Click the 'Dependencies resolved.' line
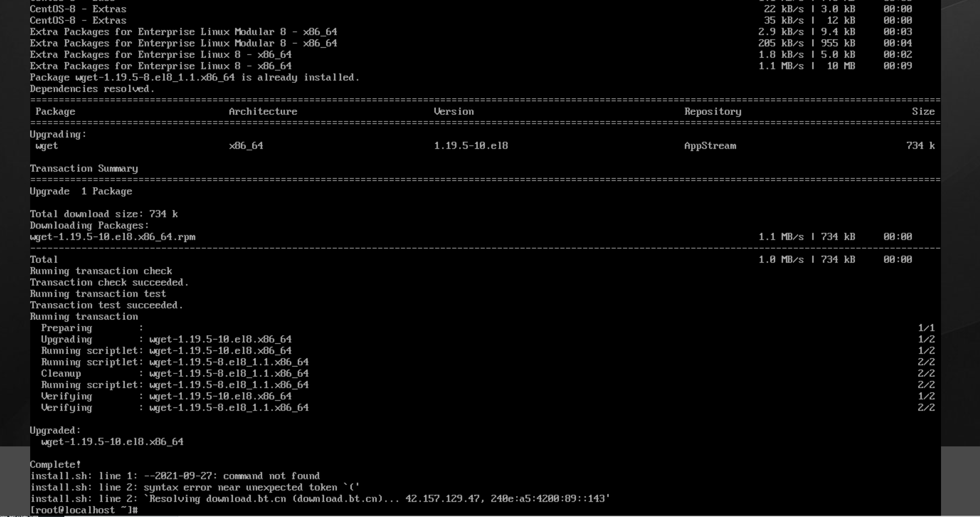Image resolution: width=980 pixels, height=517 pixels. 93,89
